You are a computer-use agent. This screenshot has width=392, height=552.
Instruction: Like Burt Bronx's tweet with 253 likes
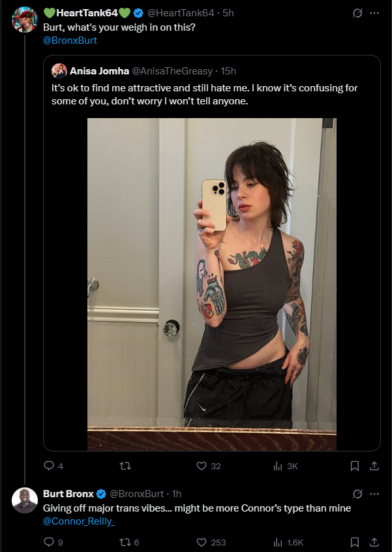(x=202, y=542)
